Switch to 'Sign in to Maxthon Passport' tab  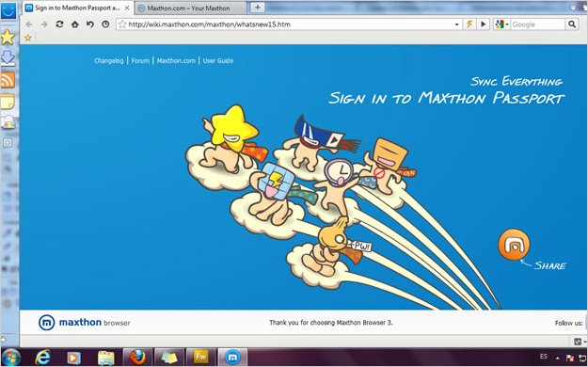click(x=78, y=8)
